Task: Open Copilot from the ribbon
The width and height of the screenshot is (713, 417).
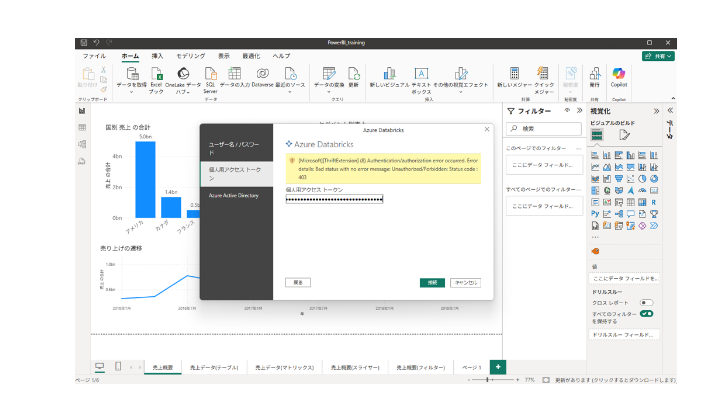Action: (x=618, y=74)
